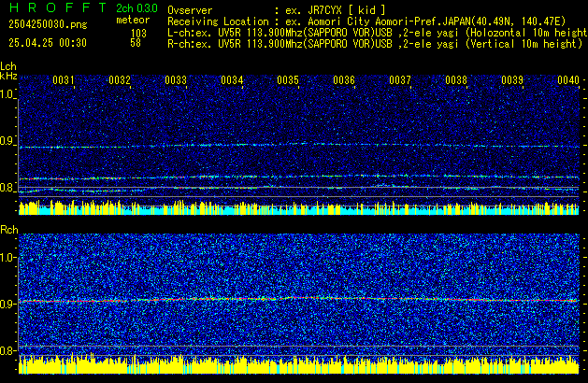Click the 0035 time marker
588x383 pixels.
(x=288, y=80)
